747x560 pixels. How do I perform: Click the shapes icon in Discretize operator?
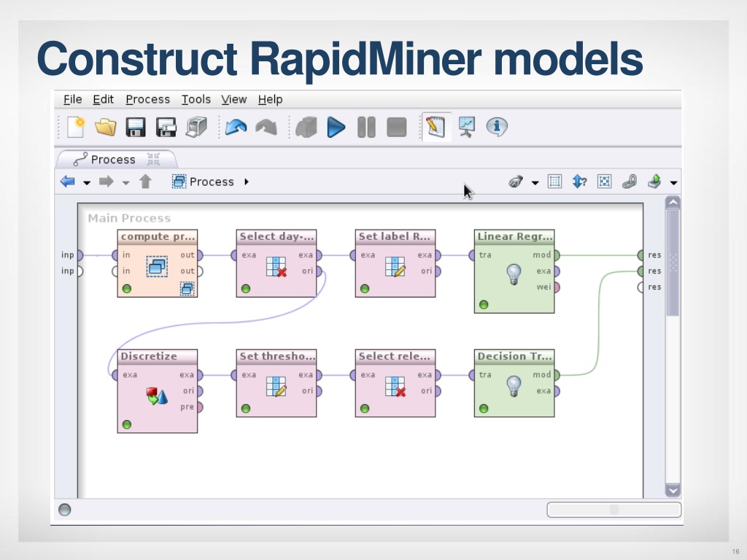coord(157,396)
